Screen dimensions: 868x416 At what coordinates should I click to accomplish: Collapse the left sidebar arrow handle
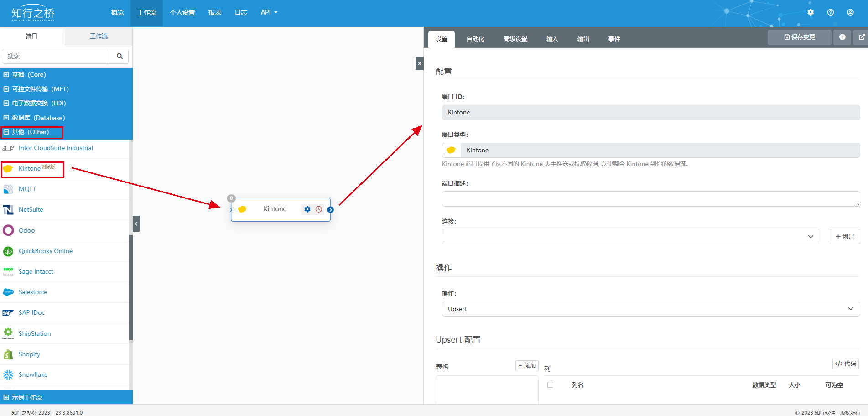pyautogui.click(x=136, y=224)
